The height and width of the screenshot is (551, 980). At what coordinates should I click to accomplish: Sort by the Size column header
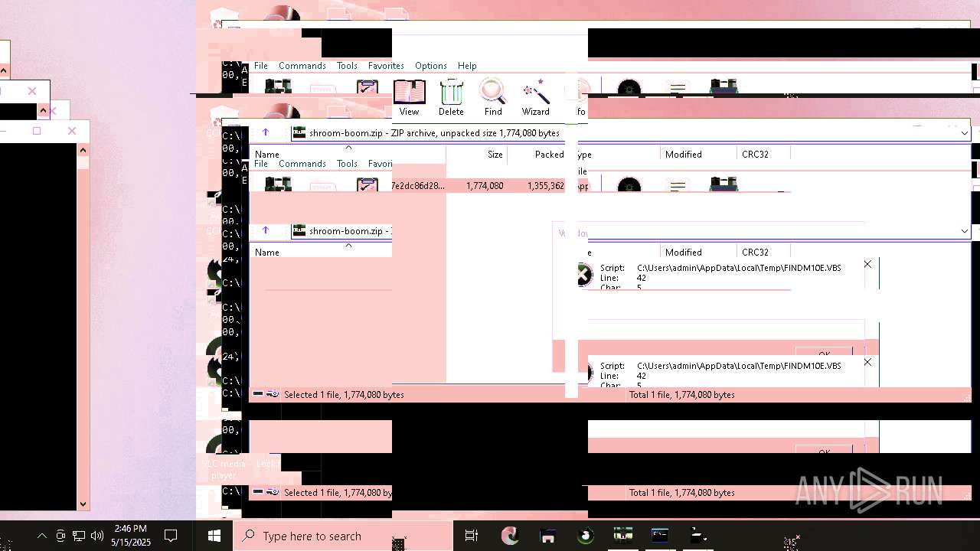click(495, 155)
